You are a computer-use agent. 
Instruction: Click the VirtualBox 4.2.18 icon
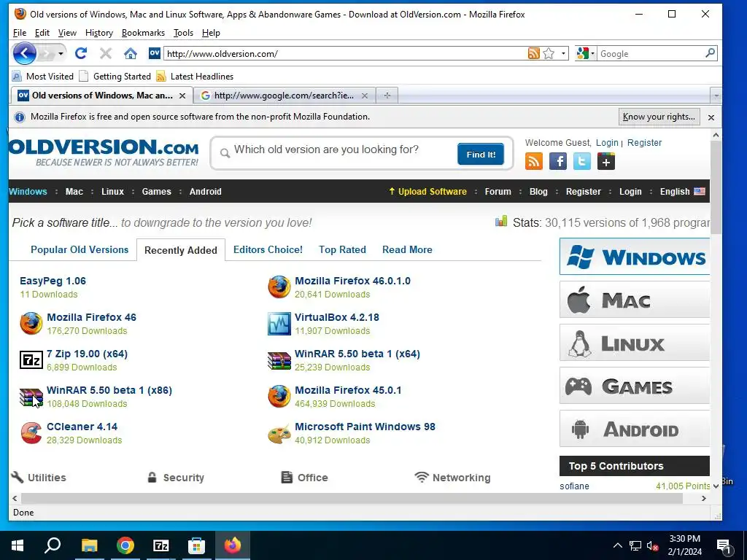click(279, 323)
